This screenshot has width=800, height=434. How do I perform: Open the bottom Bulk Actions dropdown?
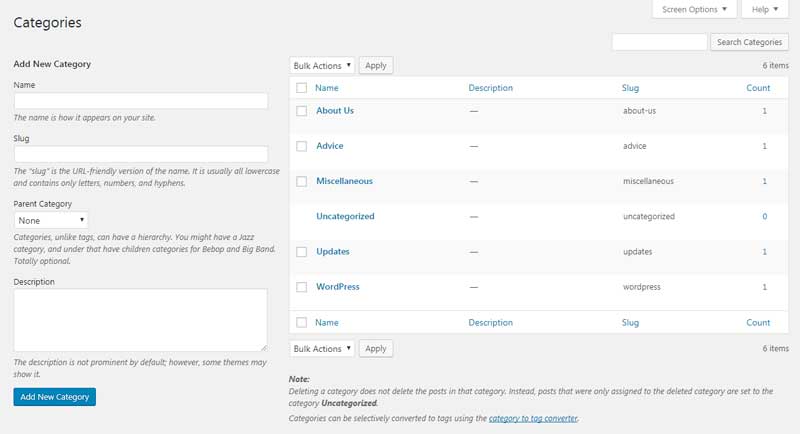click(x=322, y=349)
